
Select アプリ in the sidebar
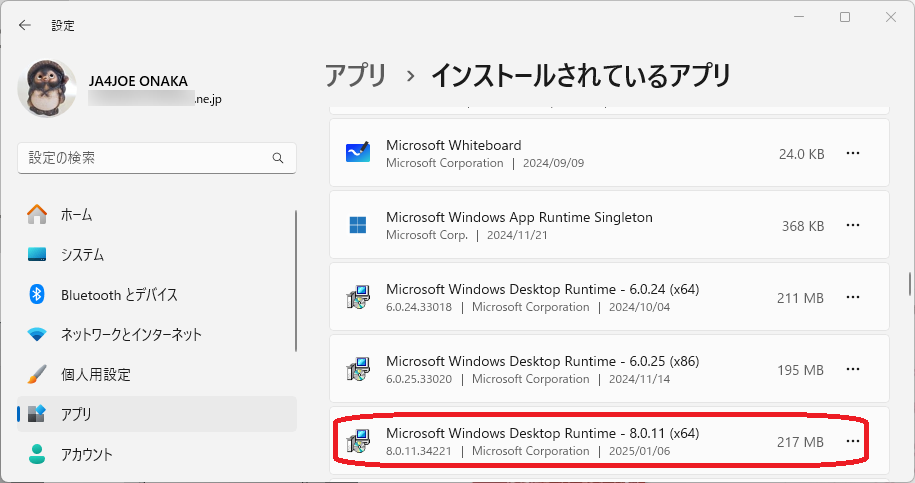click(x=157, y=414)
